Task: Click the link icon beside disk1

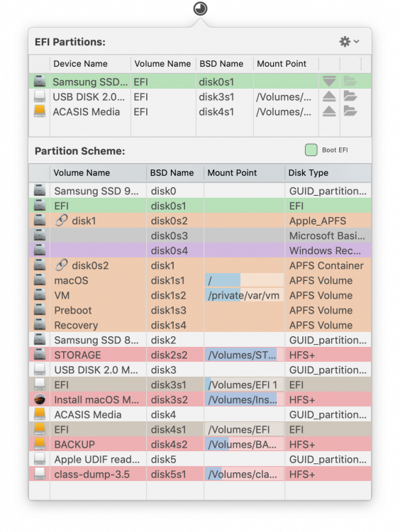Action: click(x=61, y=220)
